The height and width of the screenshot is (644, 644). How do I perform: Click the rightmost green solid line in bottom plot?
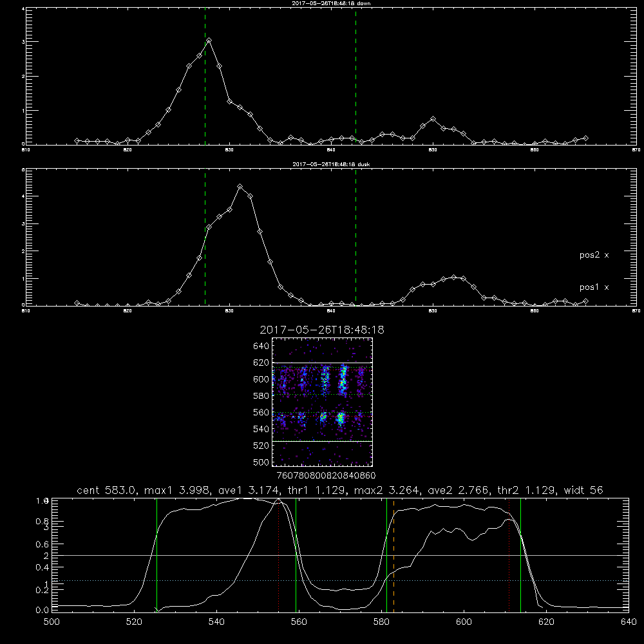pyautogui.click(x=520, y=555)
